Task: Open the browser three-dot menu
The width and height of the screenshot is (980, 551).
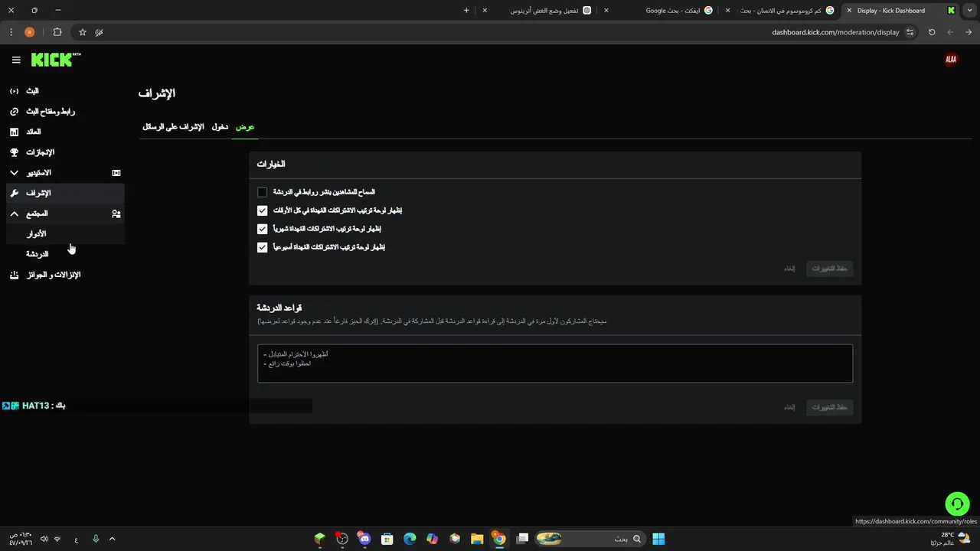Action: pos(11,32)
